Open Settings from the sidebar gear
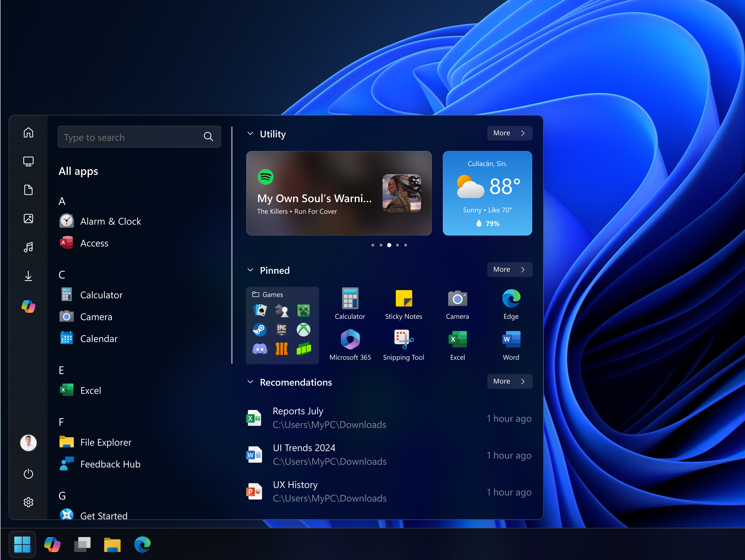745x560 pixels. (28, 502)
